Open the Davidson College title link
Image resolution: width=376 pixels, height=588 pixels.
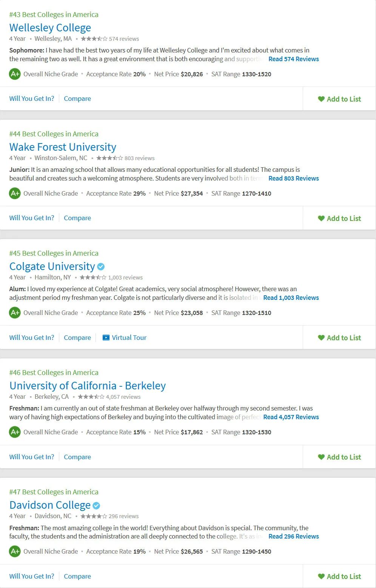[50, 505]
